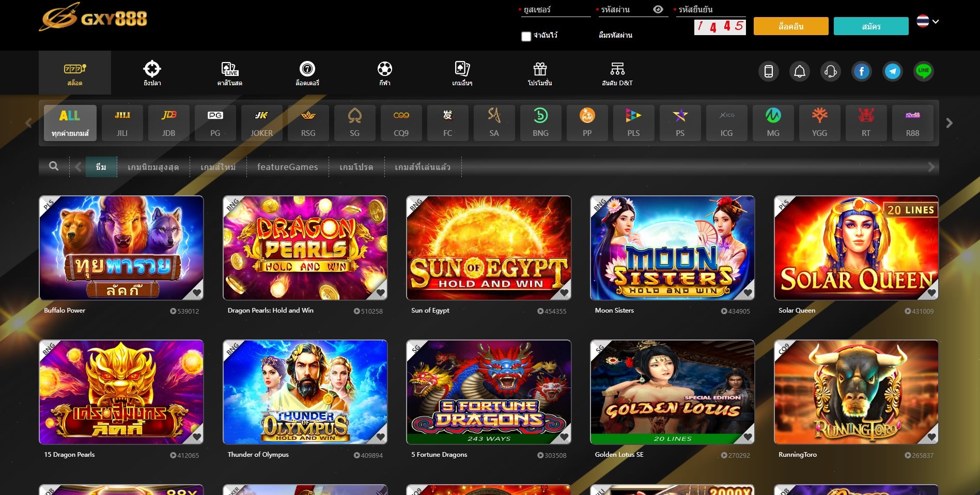Favorite the Solar Queen heart icon

[931, 293]
